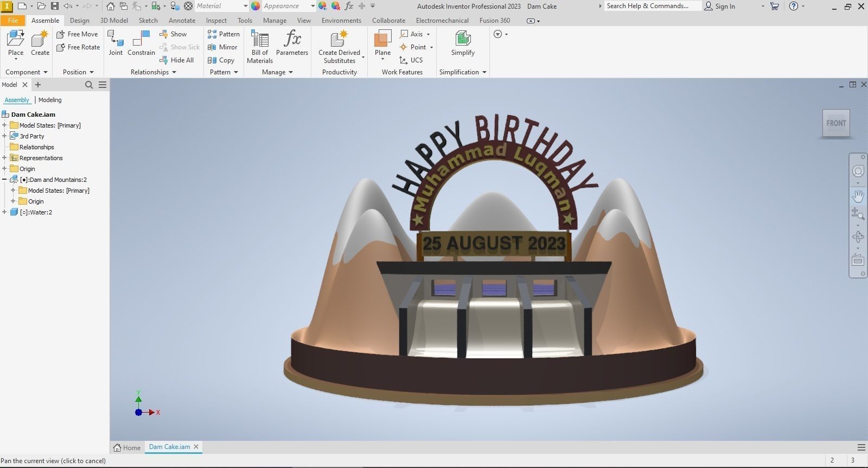Click the Zoom tool in navigation bar
This screenshot has height=468, width=868.
[x=858, y=213]
